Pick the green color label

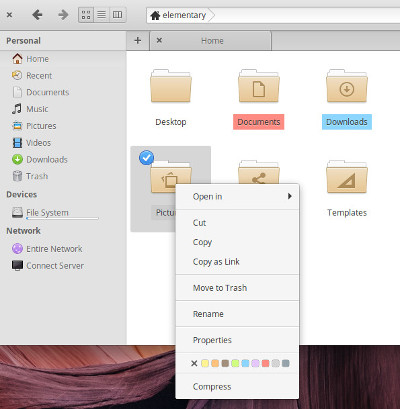[235, 363]
